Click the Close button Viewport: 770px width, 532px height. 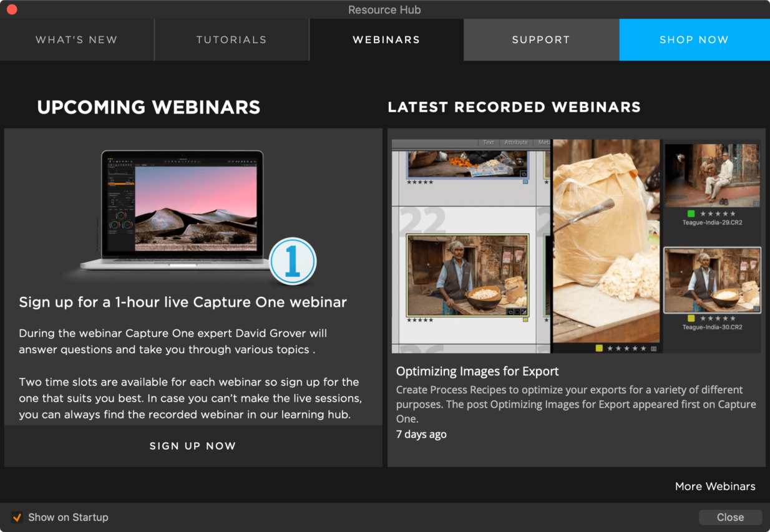[x=730, y=517]
